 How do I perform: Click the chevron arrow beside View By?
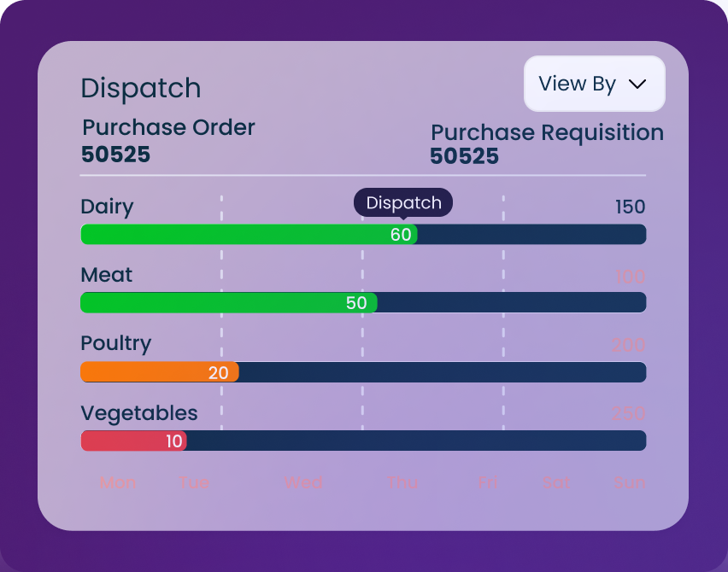point(637,84)
